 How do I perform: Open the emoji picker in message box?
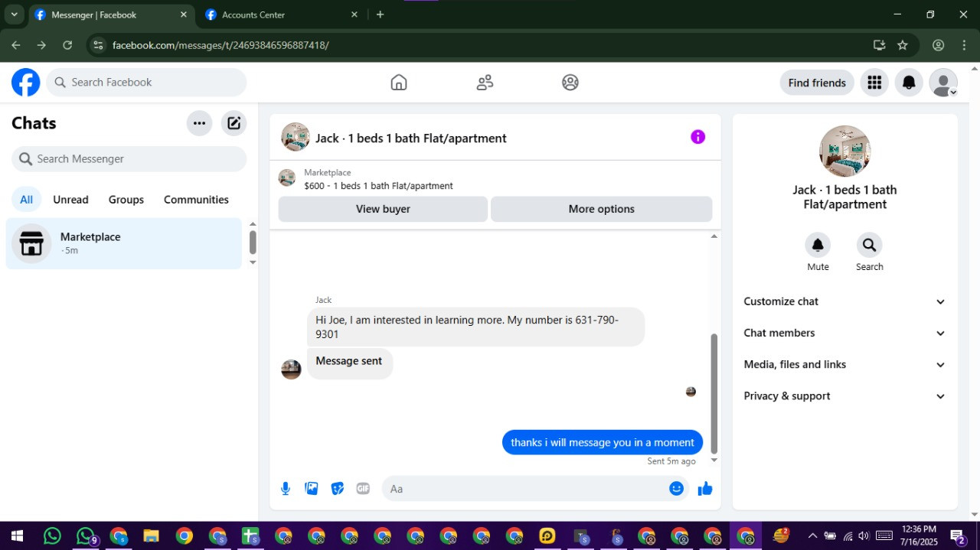676,488
